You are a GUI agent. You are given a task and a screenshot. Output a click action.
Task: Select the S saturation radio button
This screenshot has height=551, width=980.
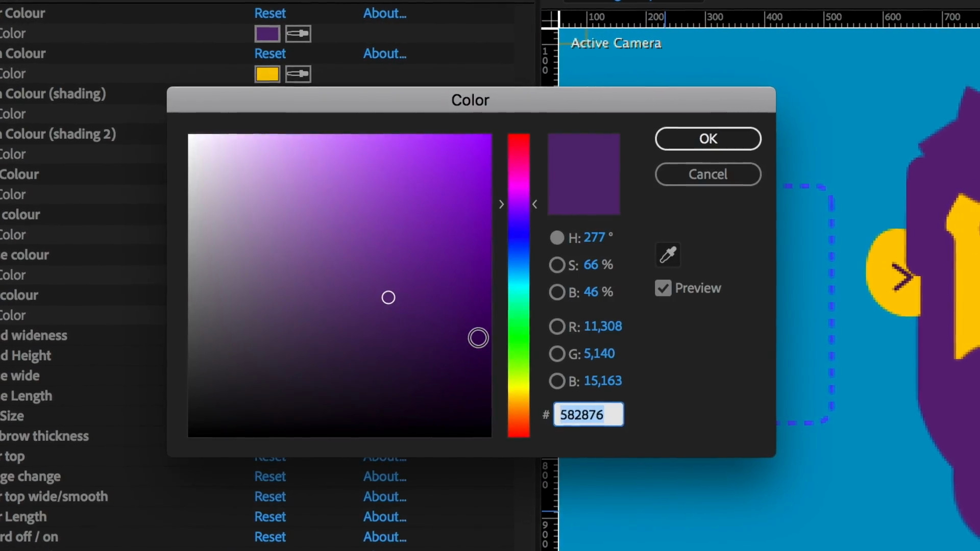pyautogui.click(x=557, y=265)
